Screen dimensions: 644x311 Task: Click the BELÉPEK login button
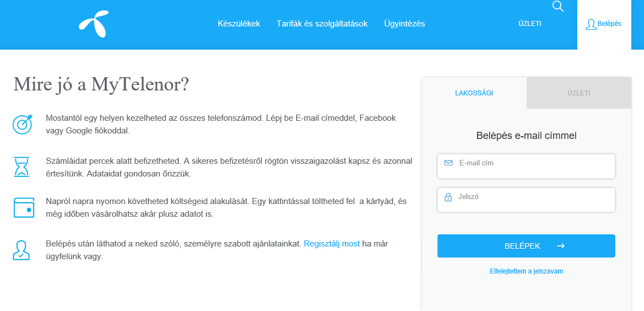[526, 246]
